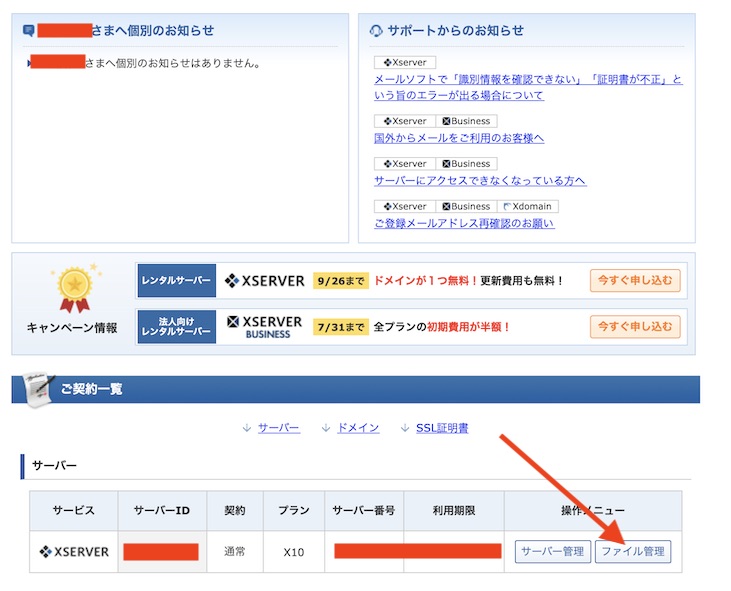Viewport: 731px width, 591px height.
Task: Open サーバーにアクセスできなくなっている方へ link
Action: coord(480,181)
